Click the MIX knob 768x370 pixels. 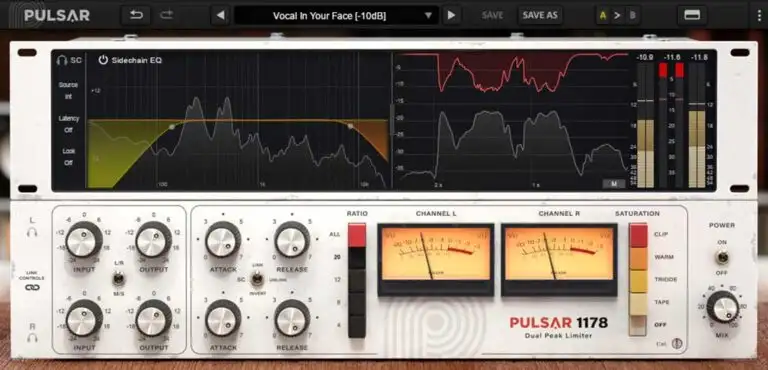pyautogui.click(x=722, y=307)
